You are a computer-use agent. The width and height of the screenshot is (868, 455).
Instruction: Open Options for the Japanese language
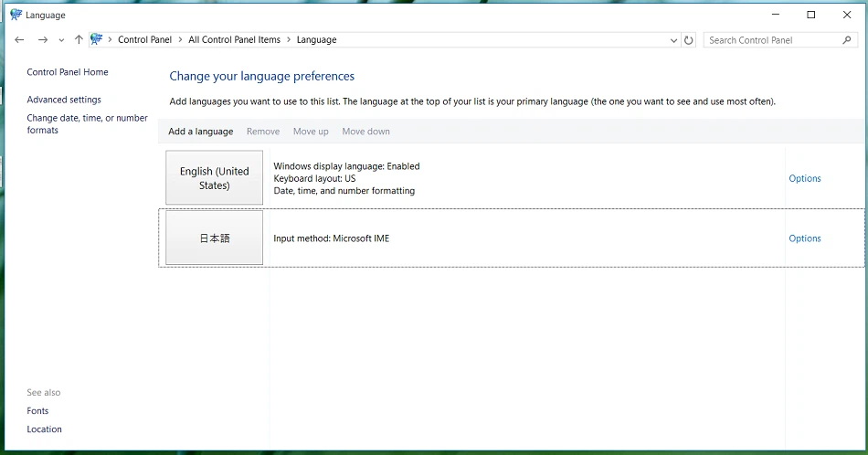click(804, 238)
